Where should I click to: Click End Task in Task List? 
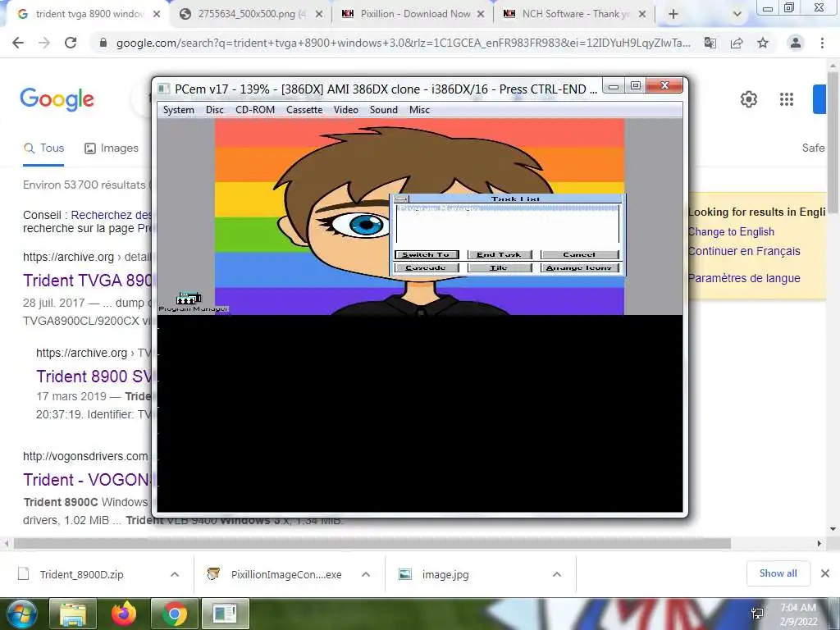[x=500, y=255]
